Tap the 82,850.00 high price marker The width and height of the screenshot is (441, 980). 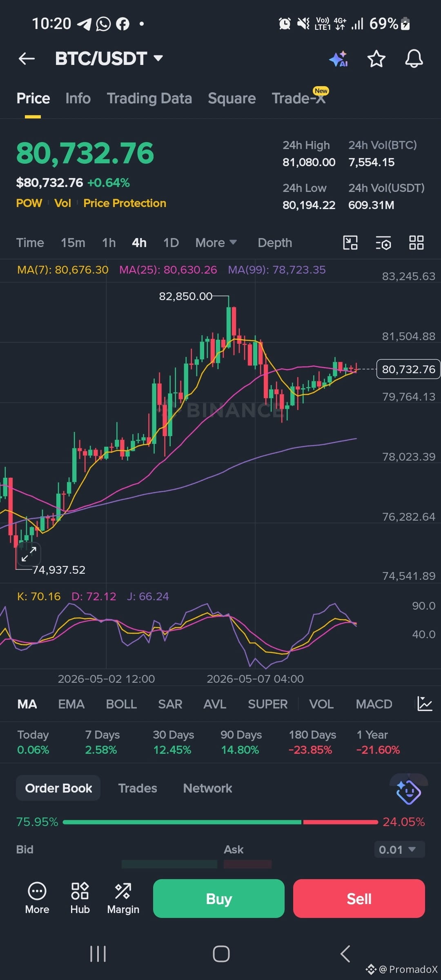186,296
